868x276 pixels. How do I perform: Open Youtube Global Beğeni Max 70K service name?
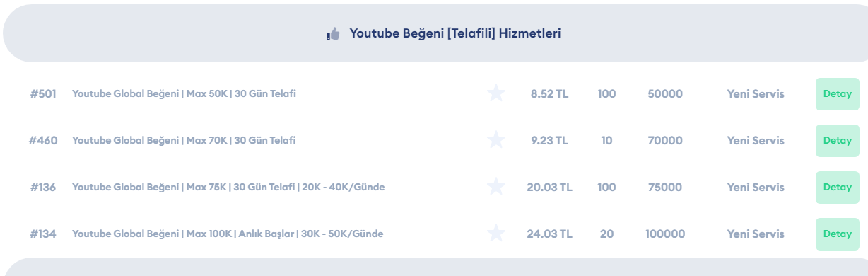184,140
